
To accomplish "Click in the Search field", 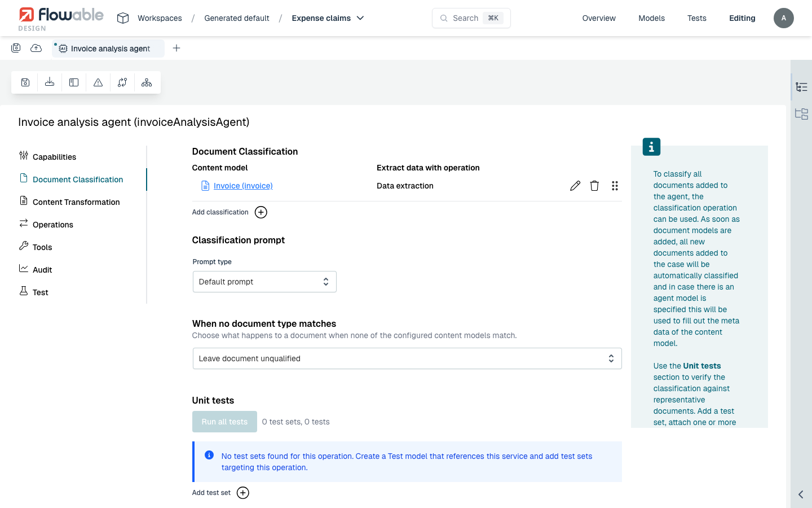I will (x=471, y=18).
